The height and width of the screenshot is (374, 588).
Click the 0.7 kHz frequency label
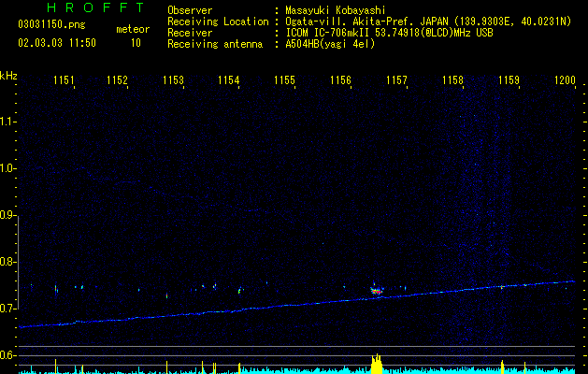point(8,309)
